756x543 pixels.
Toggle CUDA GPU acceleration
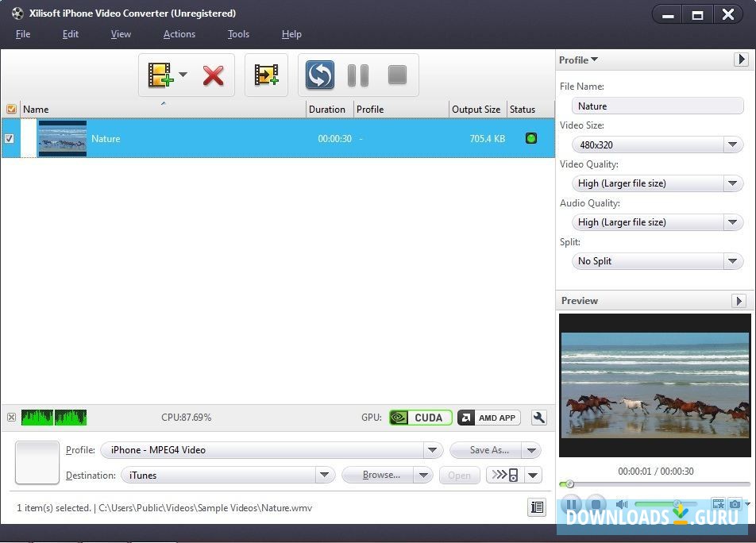pos(420,418)
